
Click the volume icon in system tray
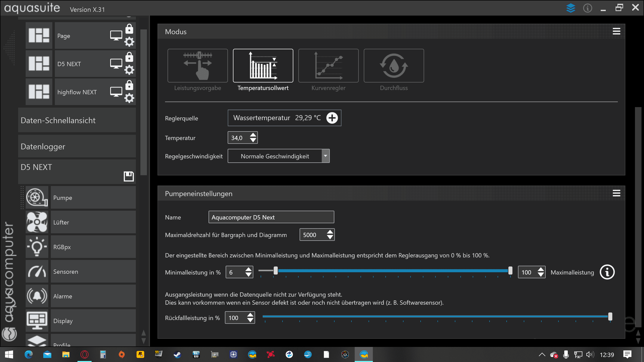[590, 355]
